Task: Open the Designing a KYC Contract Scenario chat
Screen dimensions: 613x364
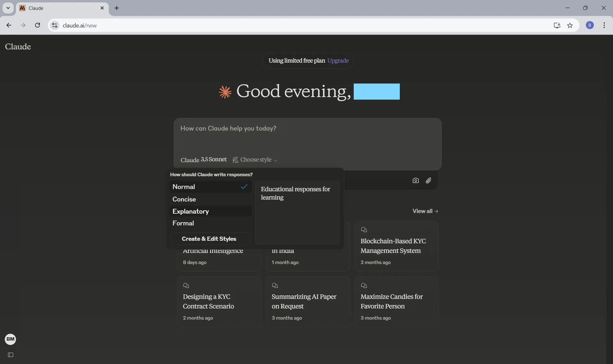Action: [219, 302]
